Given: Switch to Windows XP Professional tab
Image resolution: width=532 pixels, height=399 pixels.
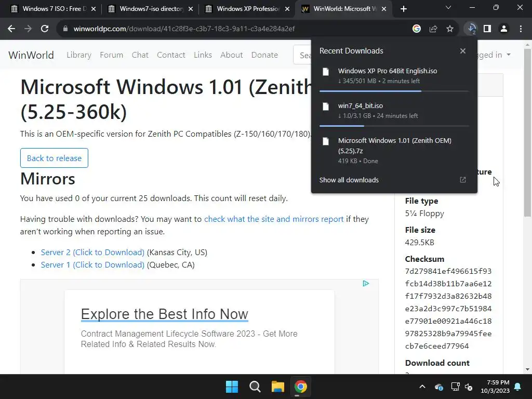Looking at the screenshot, I should click(248, 9).
